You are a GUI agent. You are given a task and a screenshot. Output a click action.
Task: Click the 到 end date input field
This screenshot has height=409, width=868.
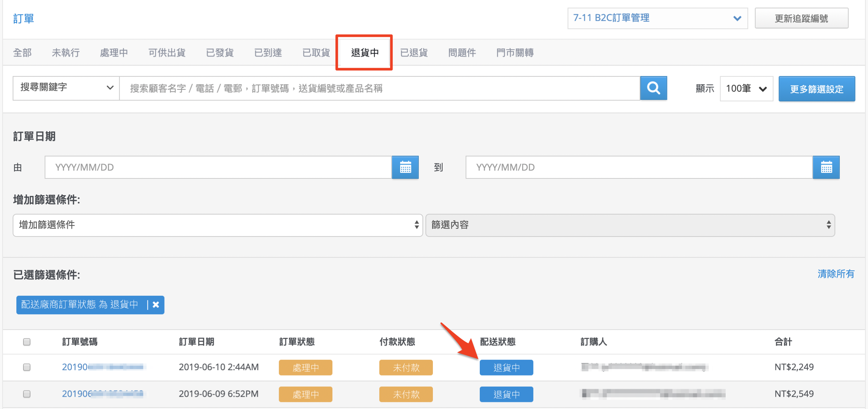click(639, 167)
